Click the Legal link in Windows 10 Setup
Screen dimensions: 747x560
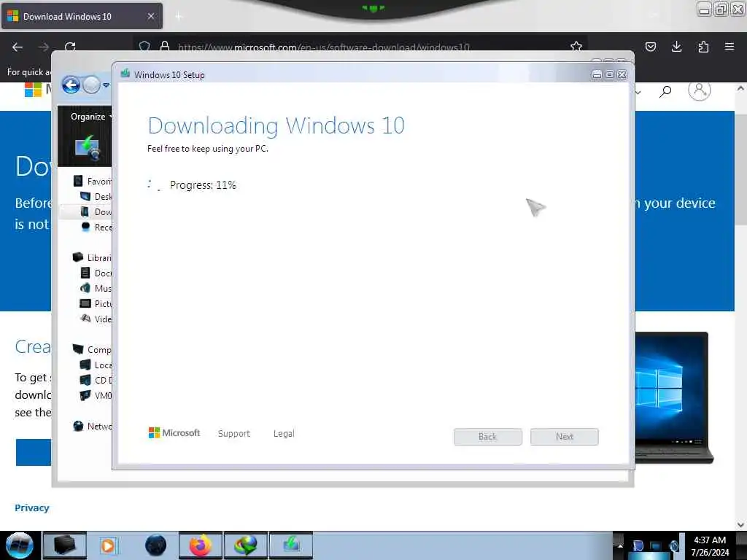click(x=284, y=433)
